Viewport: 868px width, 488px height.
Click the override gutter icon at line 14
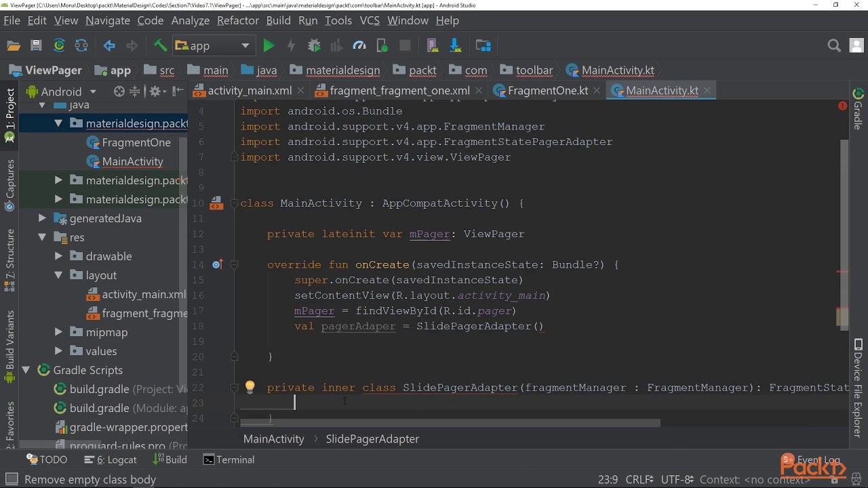(x=217, y=264)
